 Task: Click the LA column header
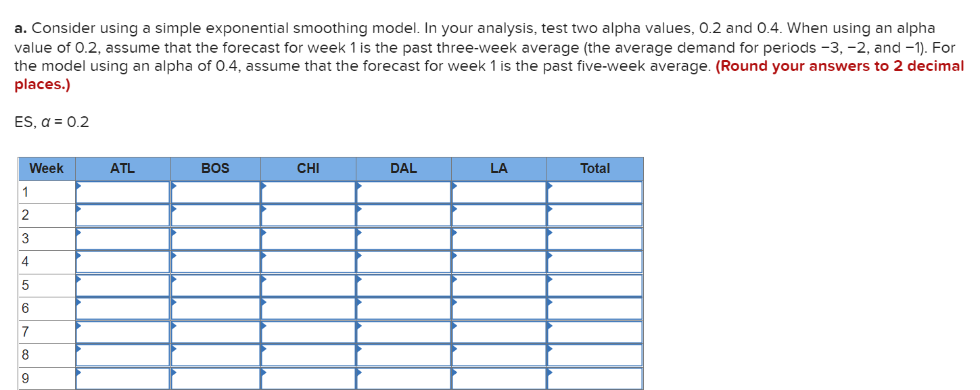[x=499, y=169]
